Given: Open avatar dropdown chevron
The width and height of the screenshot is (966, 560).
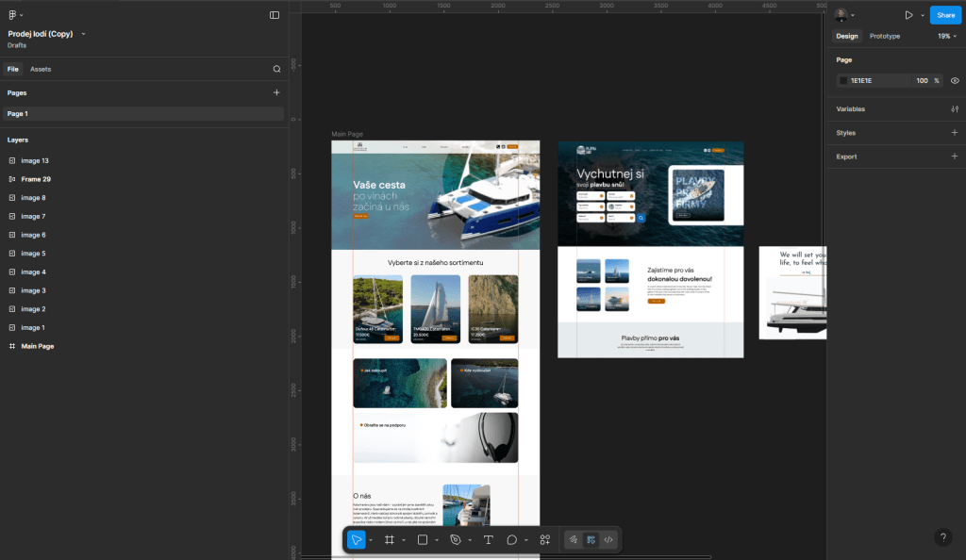Looking at the screenshot, I should click(x=853, y=15).
